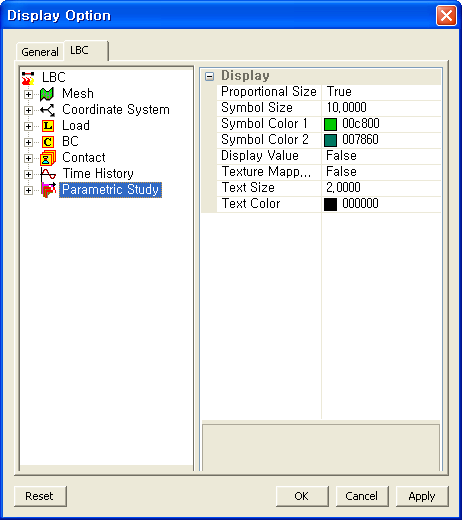Viewport: 462px width, 520px height.
Task: Open the Symbol Color 1 green swatch
Action: (330, 124)
